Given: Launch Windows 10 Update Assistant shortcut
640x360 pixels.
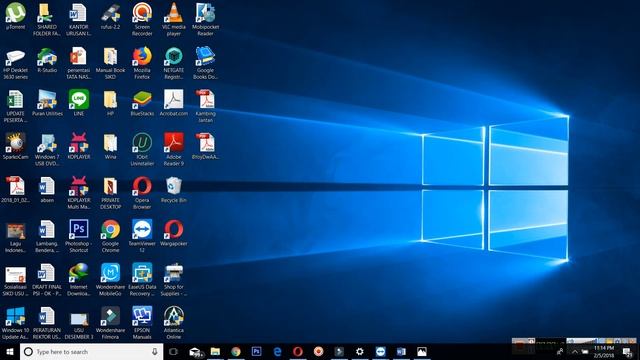Looking at the screenshot, I should pos(16,323).
